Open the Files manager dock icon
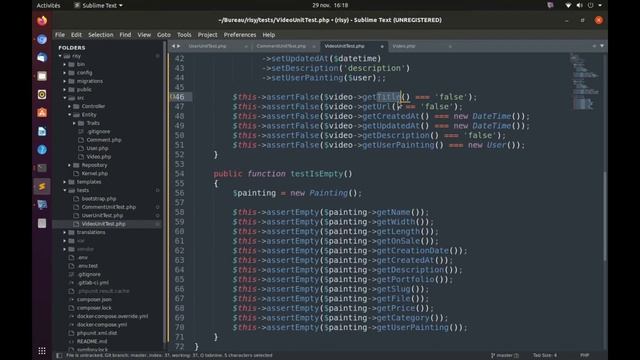The image size is (640, 360). click(x=42, y=76)
